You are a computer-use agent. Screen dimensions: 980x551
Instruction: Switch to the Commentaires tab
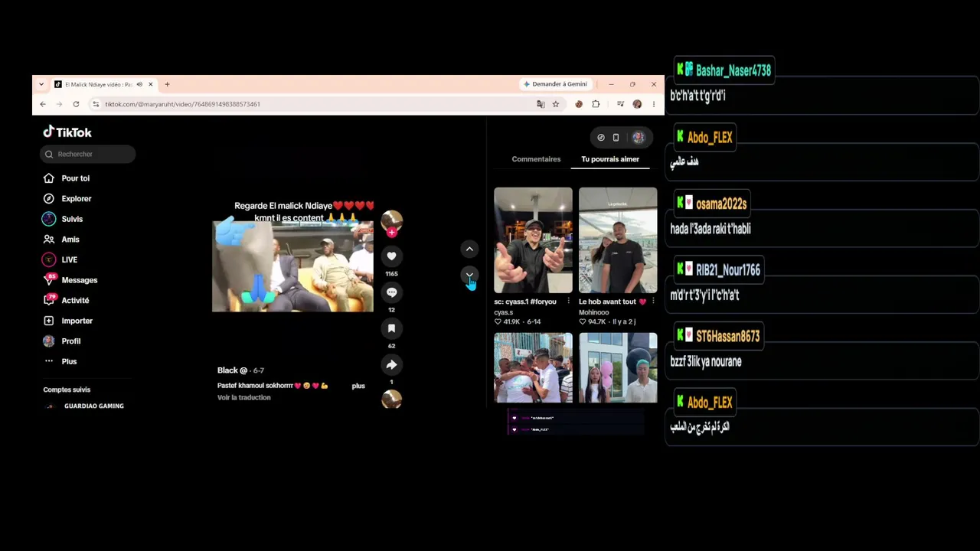point(536,159)
